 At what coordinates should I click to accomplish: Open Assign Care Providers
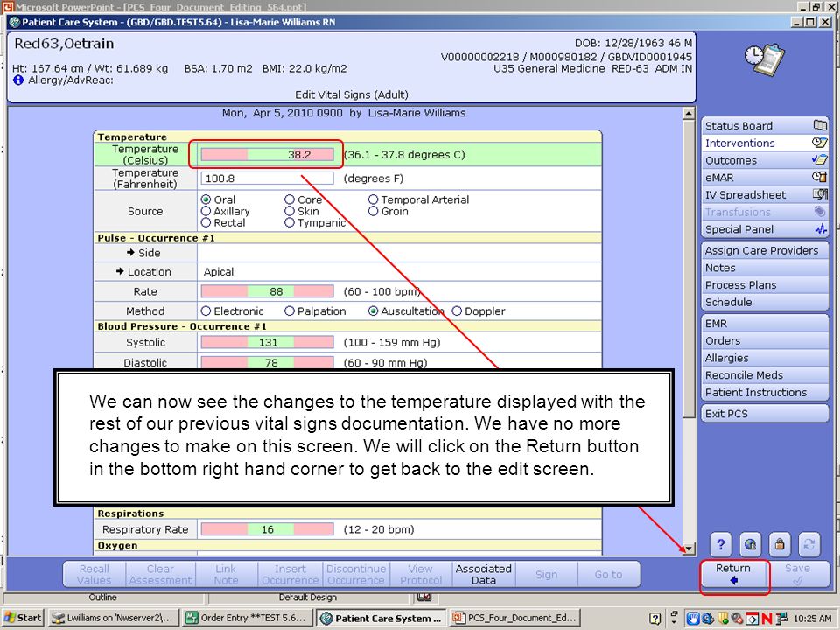(x=765, y=250)
